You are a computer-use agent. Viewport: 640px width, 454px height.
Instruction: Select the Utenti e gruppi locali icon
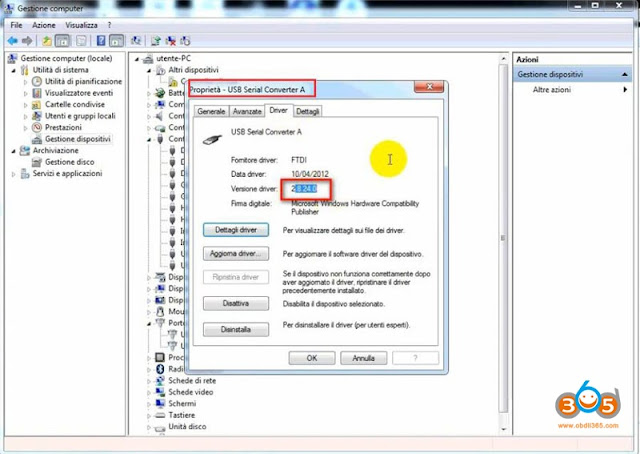click(x=37, y=116)
